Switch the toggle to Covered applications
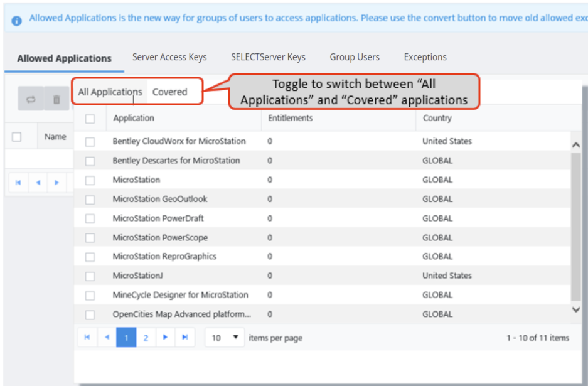588x386 pixels. click(170, 92)
